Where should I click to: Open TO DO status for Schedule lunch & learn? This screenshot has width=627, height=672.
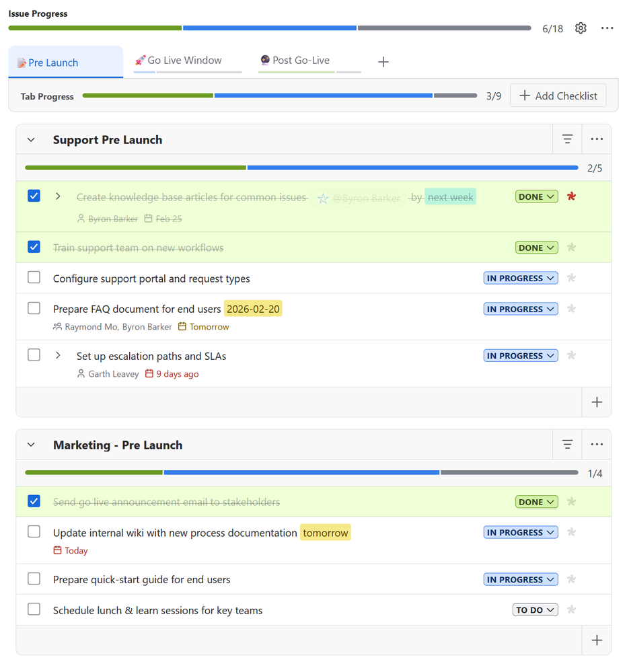(x=536, y=610)
